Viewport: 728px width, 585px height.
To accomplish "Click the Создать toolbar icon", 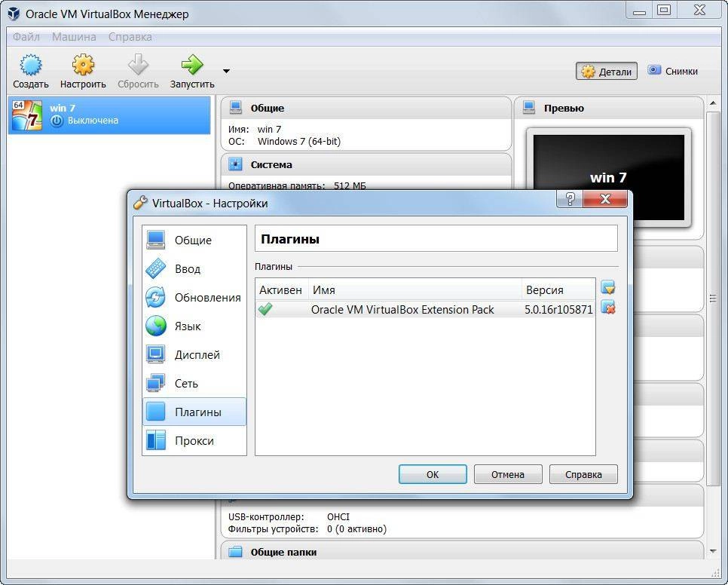I will (31, 65).
